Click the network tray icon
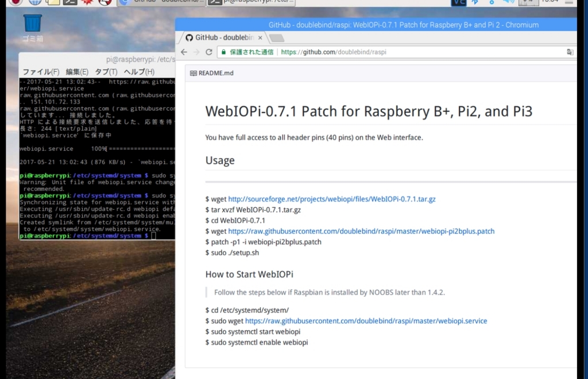The height and width of the screenshot is (379, 588). pos(492,2)
